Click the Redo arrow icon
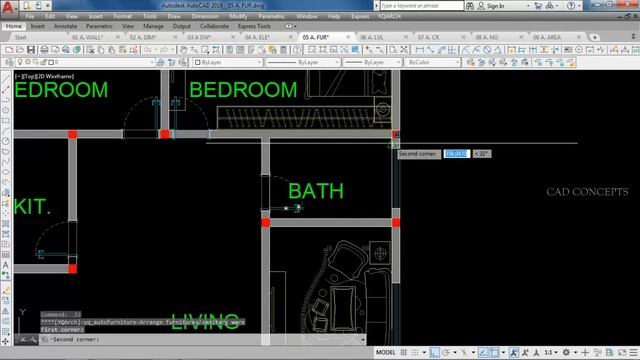This screenshot has width=640, height=360. (164, 50)
